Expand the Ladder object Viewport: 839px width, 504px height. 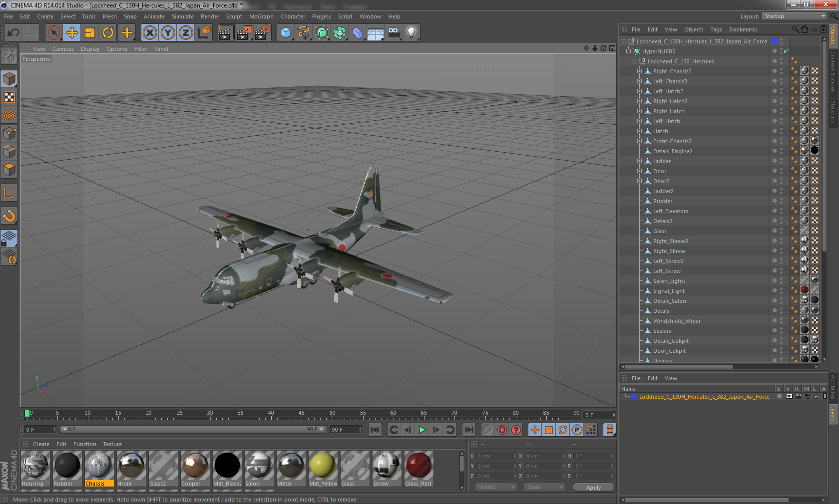[640, 161]
